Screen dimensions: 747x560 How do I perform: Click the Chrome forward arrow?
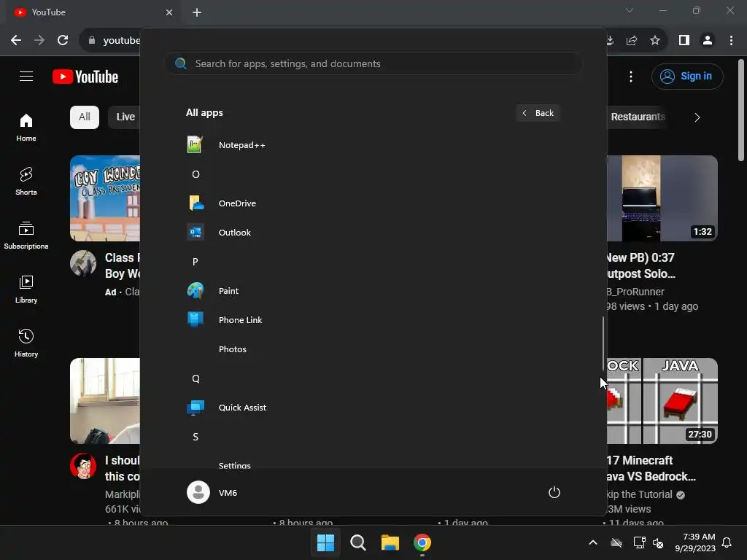click(x=39, y=41)
